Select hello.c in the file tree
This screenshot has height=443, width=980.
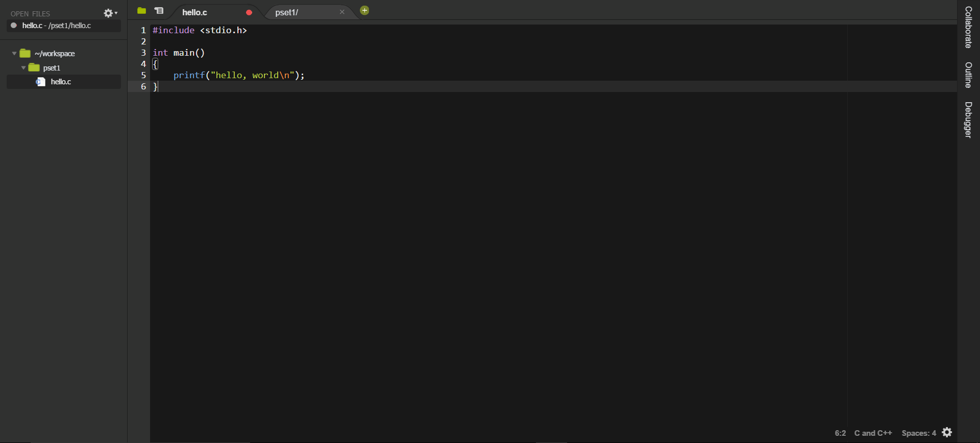click(64, 82)
